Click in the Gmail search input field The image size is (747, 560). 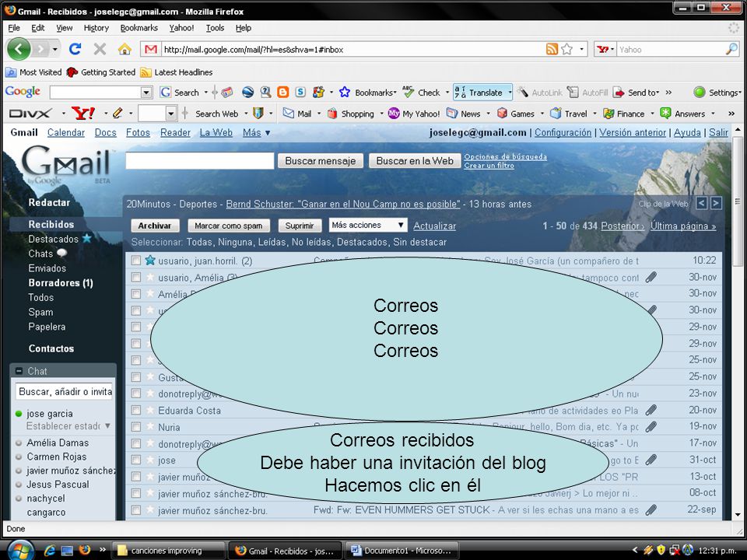point(200,160)
